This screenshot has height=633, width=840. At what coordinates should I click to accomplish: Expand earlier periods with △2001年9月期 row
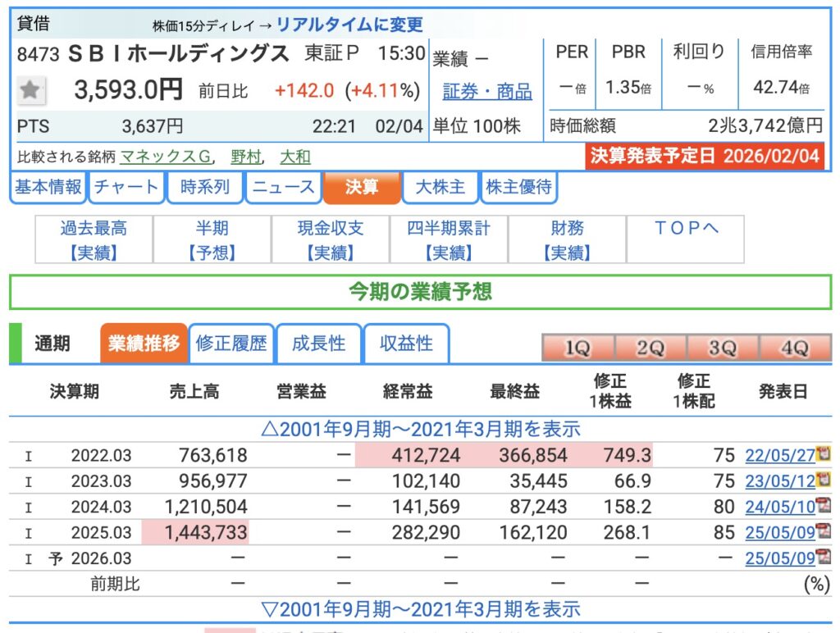(420, 428)
